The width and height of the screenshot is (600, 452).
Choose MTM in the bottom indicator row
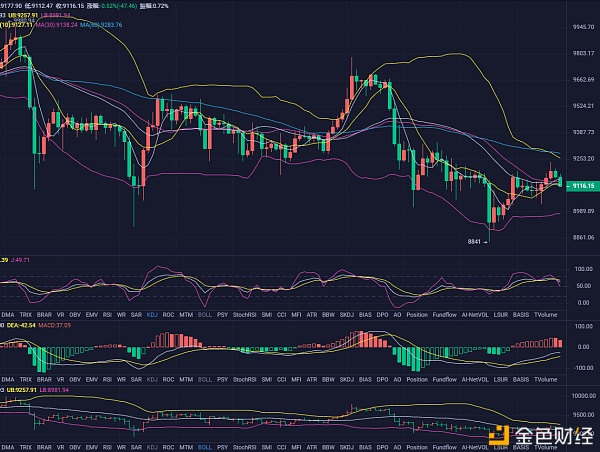click(x=186, y=447)
